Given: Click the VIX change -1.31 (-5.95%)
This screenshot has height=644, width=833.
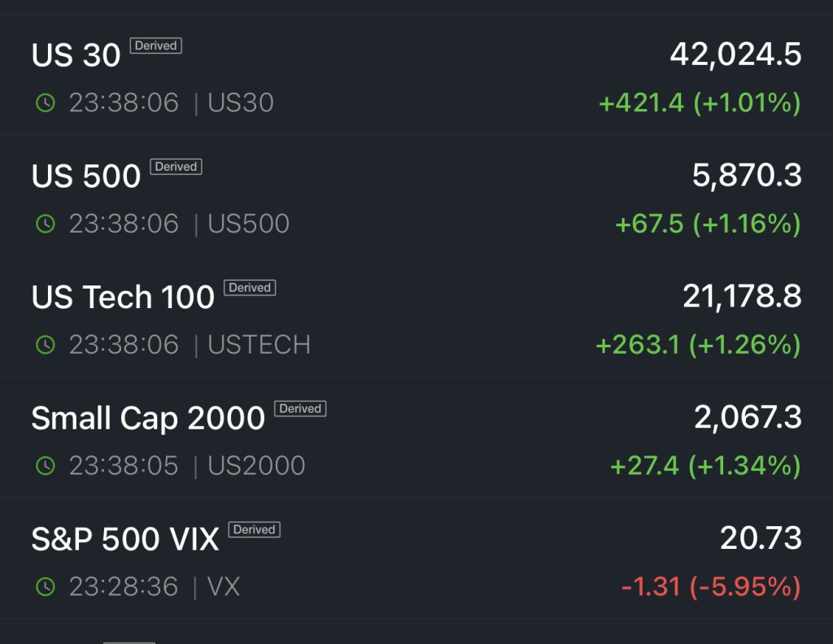Looking at the screenshot, I should tap(710, 586).
